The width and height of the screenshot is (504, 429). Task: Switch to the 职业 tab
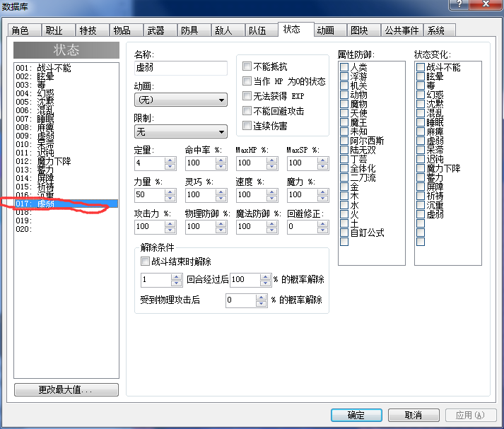coord(58,30)
